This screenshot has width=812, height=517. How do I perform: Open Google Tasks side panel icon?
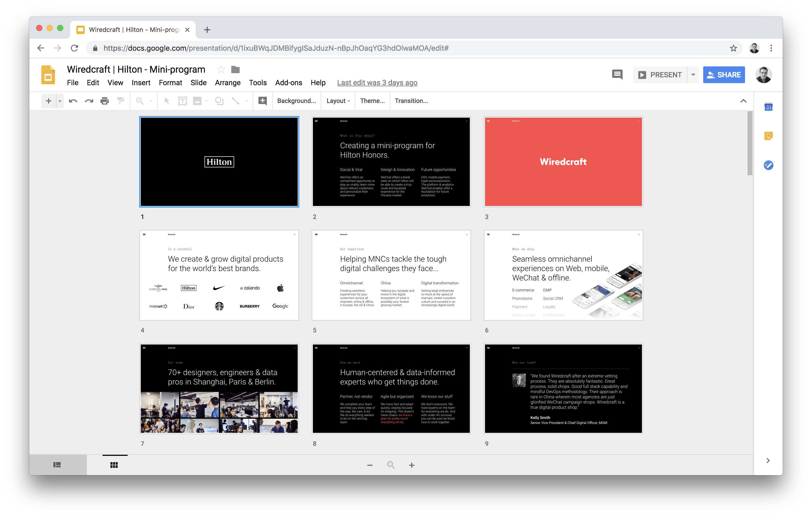(x=768, y=165)
